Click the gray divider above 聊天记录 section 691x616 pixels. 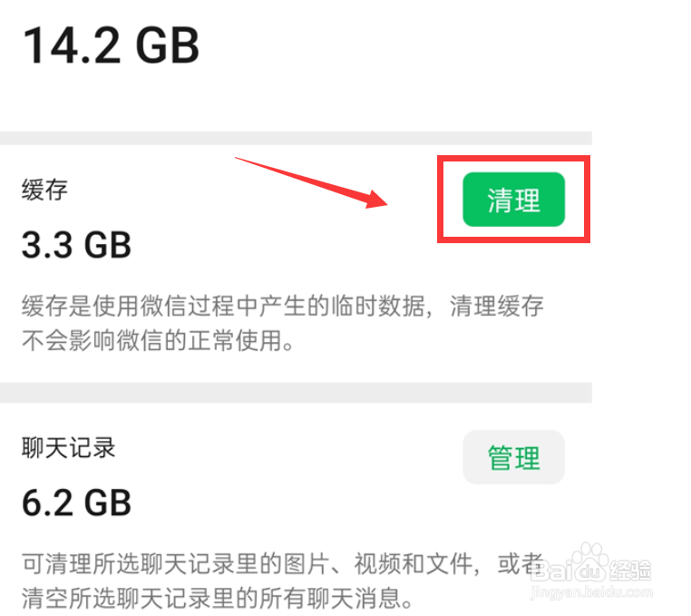[296, 393]
